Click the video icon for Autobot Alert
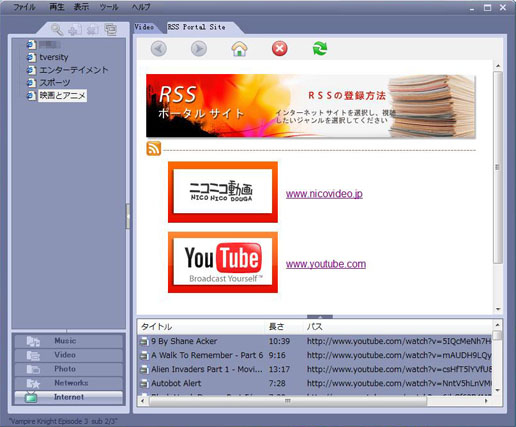This screenshot has width=516, height=427. 144,384
